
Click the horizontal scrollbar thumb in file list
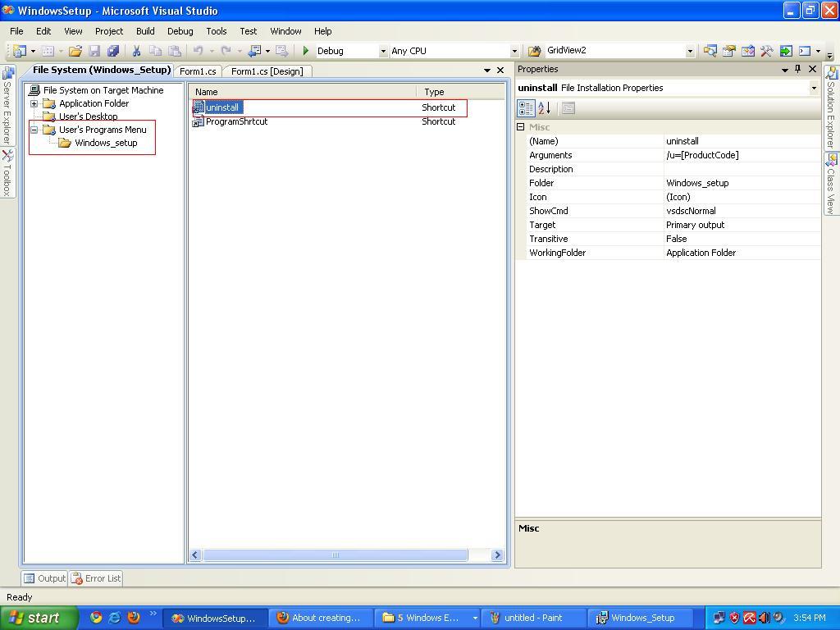pos(336,555)
